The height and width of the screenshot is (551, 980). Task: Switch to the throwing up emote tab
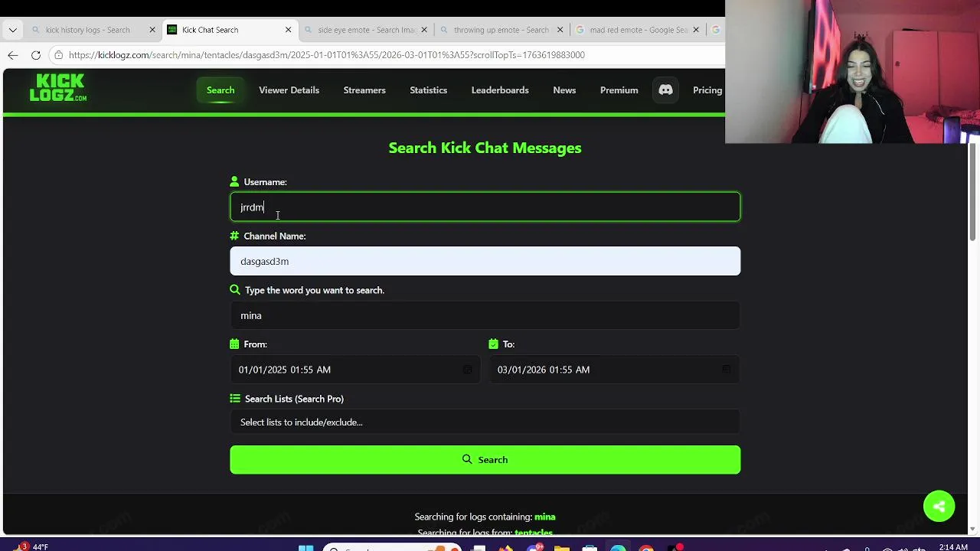click(x=501, y=30)
